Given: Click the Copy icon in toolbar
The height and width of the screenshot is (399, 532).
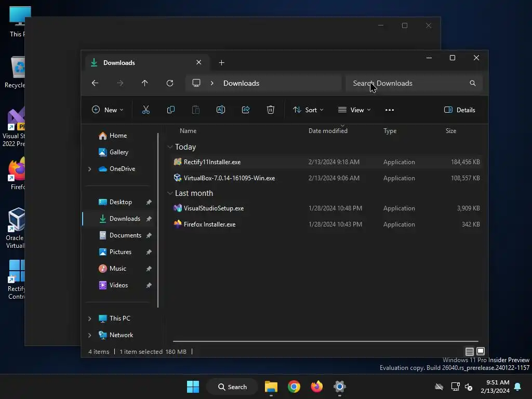Looking at the screenshot, I should tap(170, 110).
